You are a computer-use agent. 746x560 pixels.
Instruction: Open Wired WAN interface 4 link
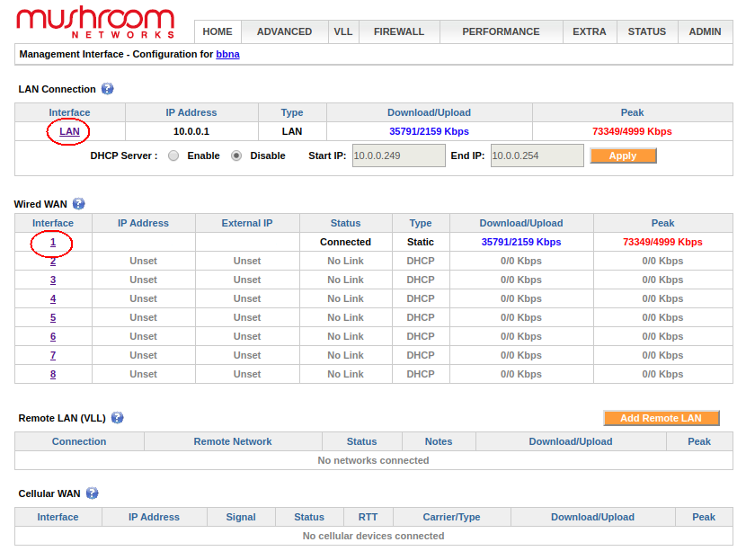(53, 298)
